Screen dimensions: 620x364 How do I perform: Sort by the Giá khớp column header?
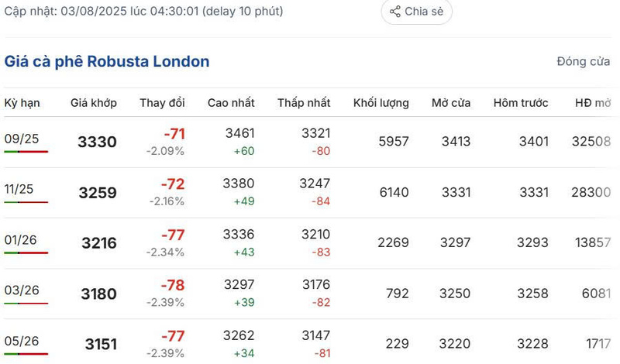tap(94, 103)
